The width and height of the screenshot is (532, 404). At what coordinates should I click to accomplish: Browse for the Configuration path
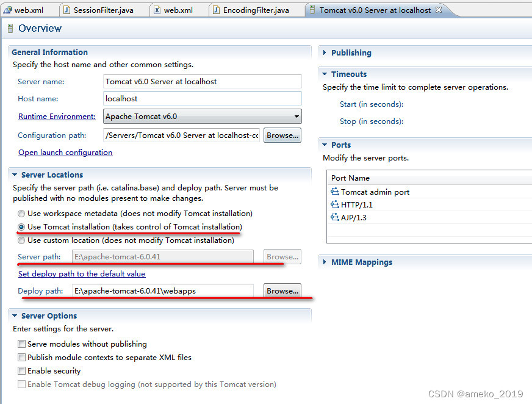[282, 135]
